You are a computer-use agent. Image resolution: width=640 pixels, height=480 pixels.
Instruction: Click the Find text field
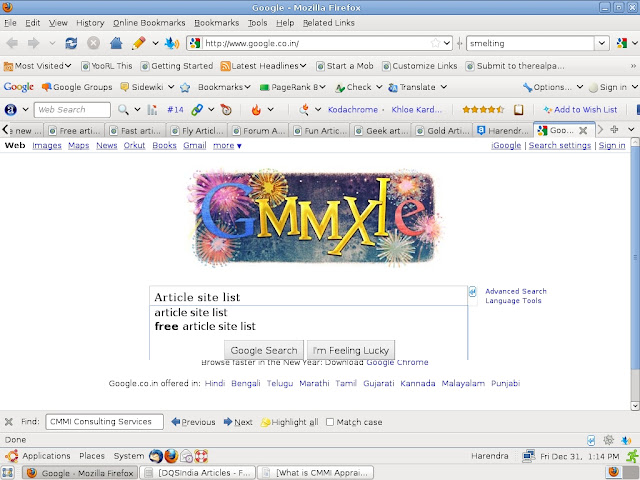[104, 422]
